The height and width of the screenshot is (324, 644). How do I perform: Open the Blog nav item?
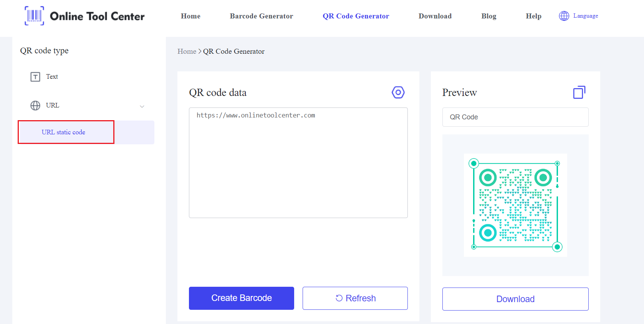click(489, 16)
